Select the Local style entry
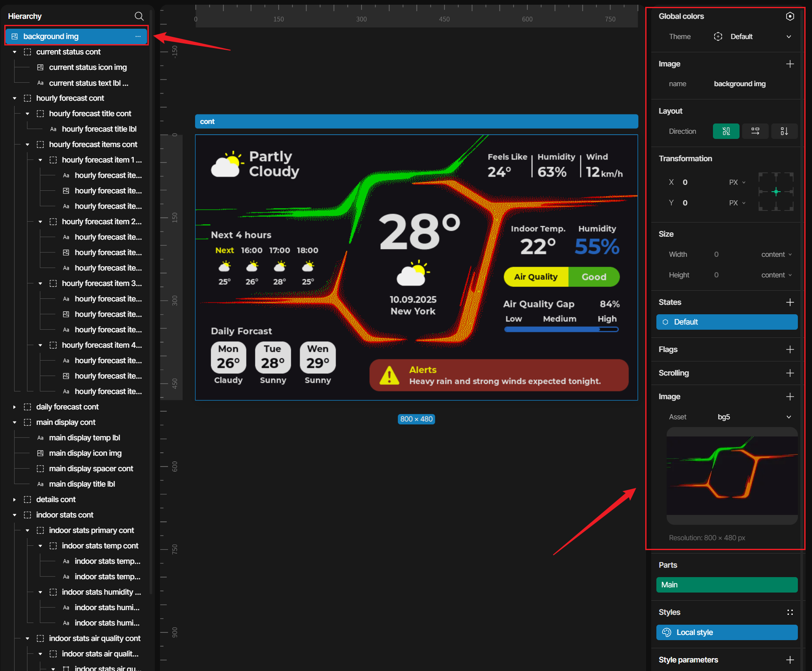 [x=727, y=632]
